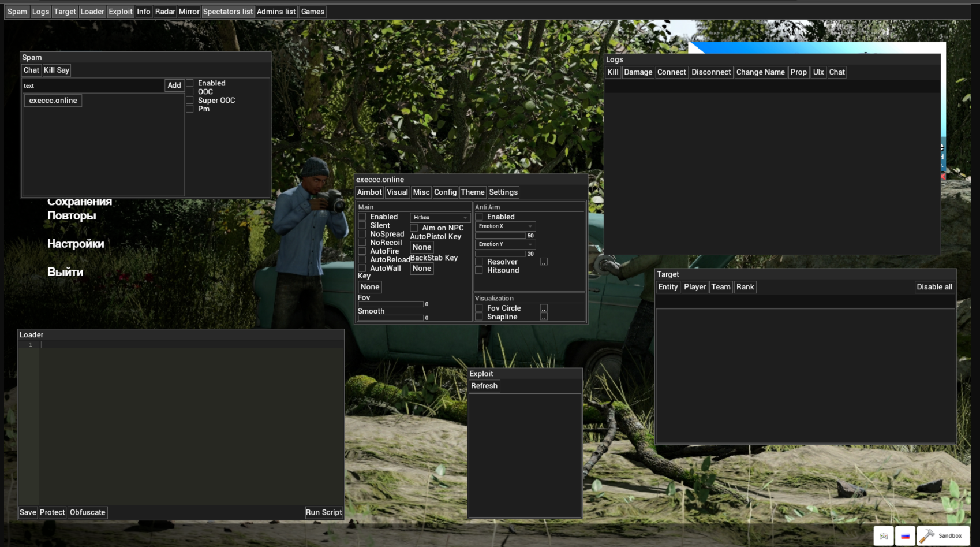Click the gamepad icon in the bottom taskbar
Screen dimensions: 980x547
[884, 536]
